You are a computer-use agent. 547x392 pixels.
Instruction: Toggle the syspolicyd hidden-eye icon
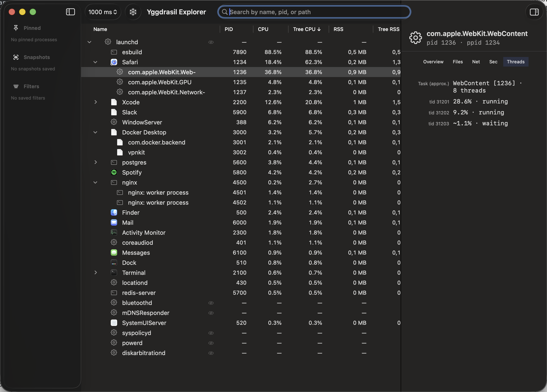click(211, 333)
